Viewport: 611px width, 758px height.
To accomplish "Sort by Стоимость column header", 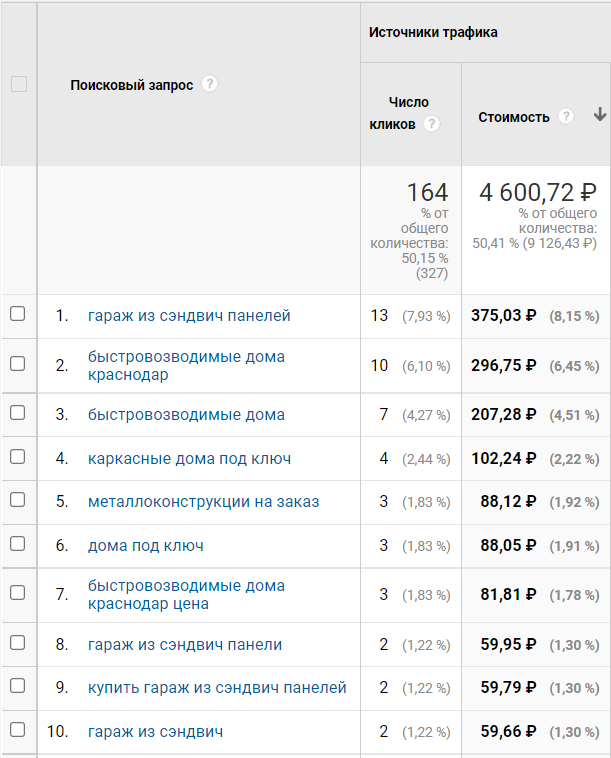I will click(x=514, y=117).
